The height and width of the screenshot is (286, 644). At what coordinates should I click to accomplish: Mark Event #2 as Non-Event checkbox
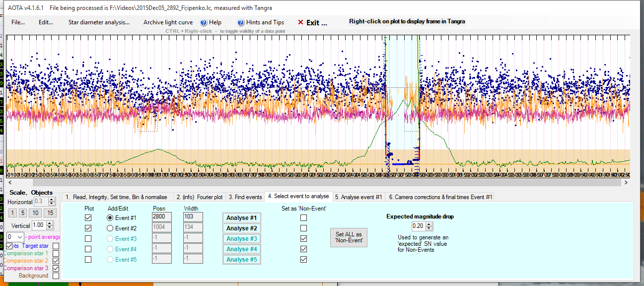coord(303,228)
